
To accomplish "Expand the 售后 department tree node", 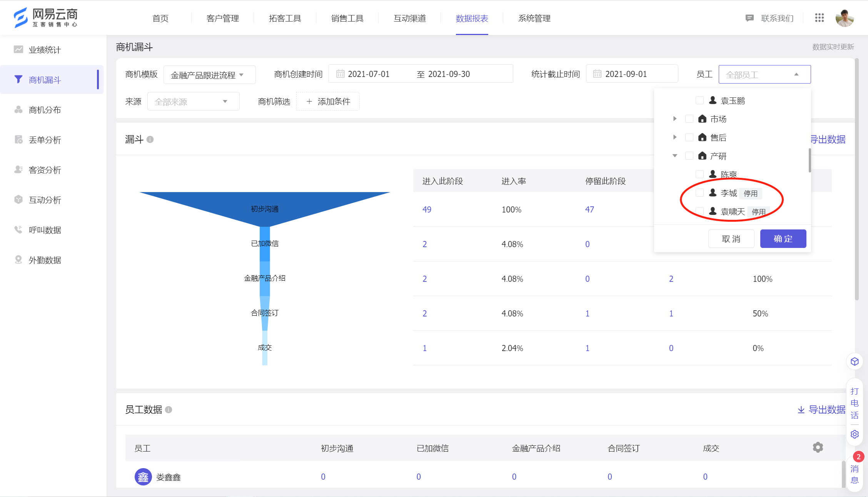I will point(675,137).
